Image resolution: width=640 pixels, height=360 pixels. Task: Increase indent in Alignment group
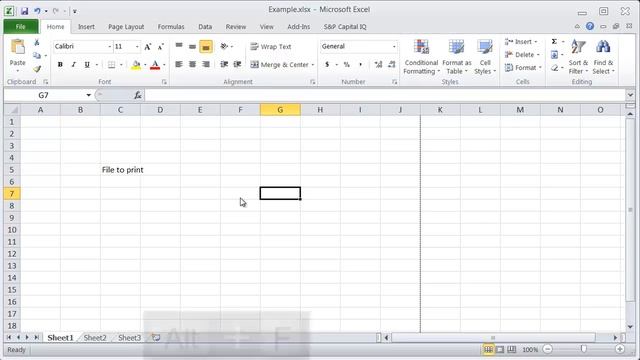tap(237, 64)
